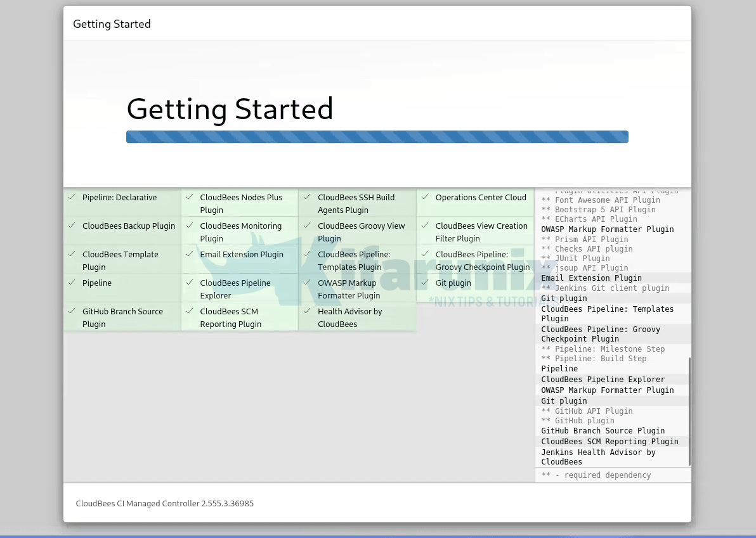Screen dimensions: 756x538
Task: Click the checkmark beside the CloudBees Pipeline Explorer cell
Action: pos(190,283)
